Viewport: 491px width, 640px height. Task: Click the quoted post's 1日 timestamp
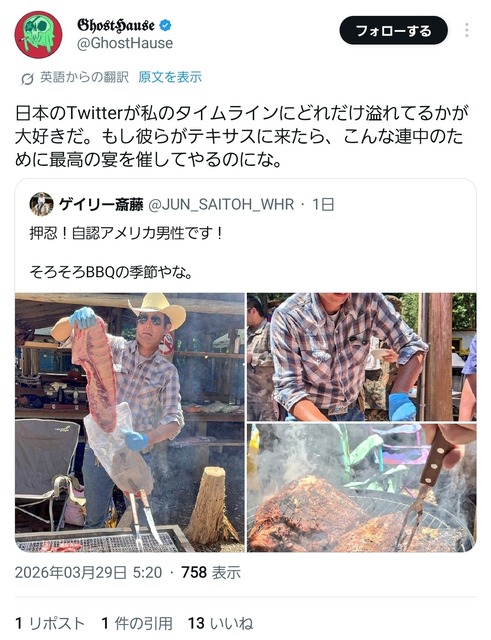(323, 204)
